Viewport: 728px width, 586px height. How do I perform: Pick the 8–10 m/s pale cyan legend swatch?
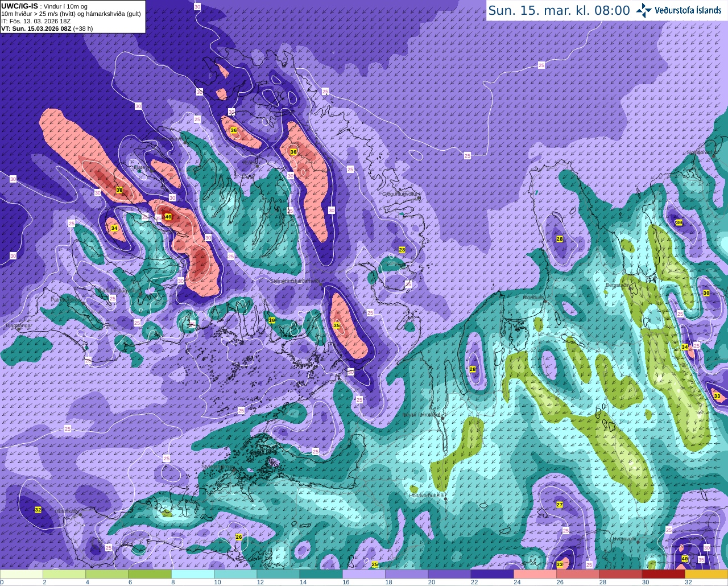[x=193, y=574]
